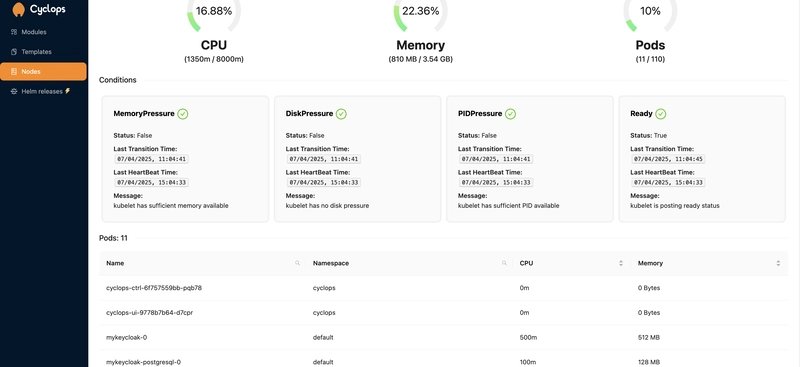Click the PIDPressure green check icon

click(510, 114)
